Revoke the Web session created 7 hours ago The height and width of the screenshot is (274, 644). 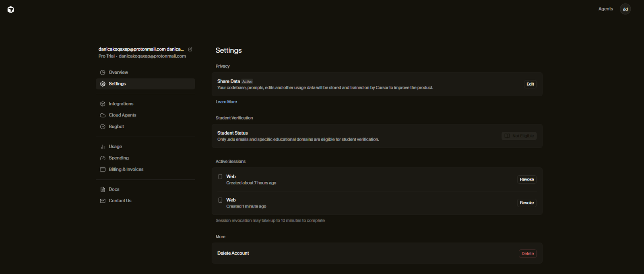tap(526, 180)
